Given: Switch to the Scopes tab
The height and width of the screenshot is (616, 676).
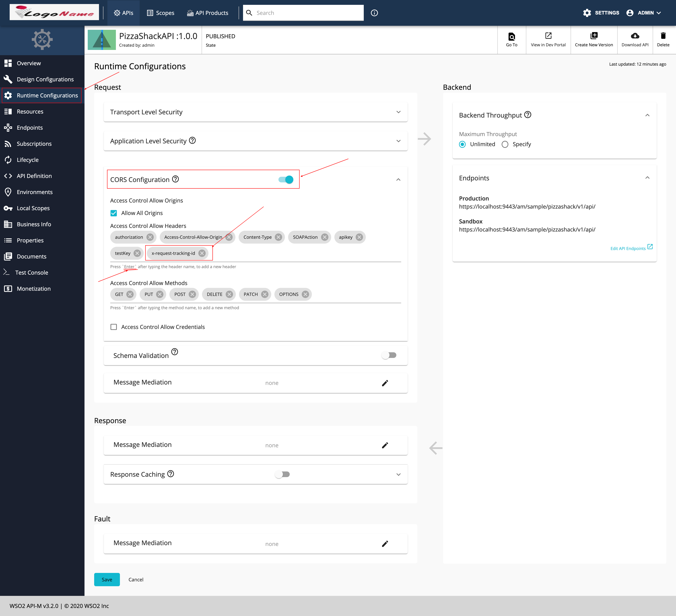Looking at the screenshot, I should [x=161, y=13].
